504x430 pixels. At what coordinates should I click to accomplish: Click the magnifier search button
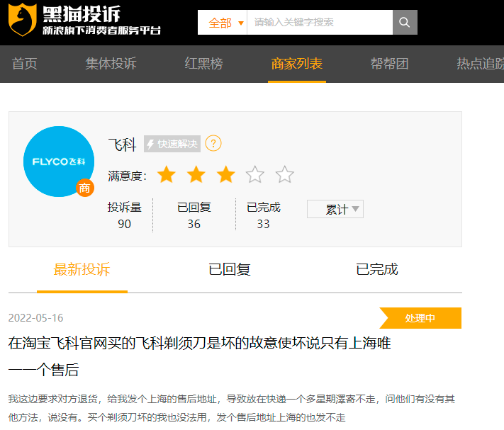pyautogui.click(x=405, y=22)
